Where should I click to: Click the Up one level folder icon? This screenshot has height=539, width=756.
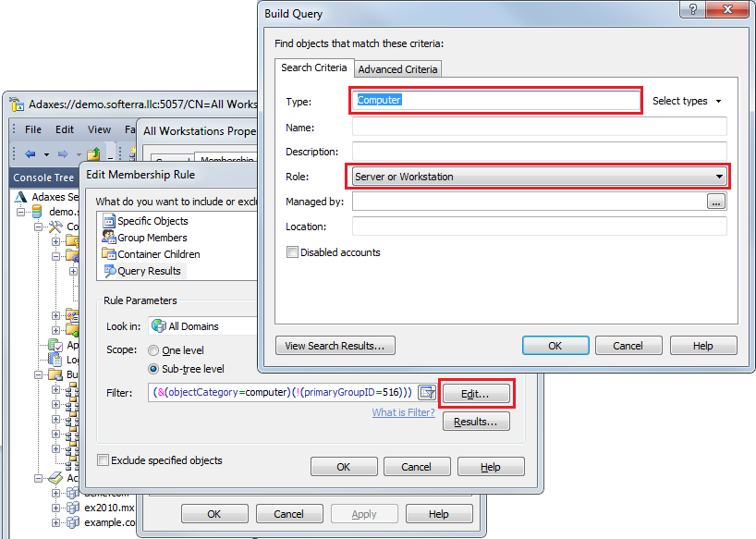point(93,154)
